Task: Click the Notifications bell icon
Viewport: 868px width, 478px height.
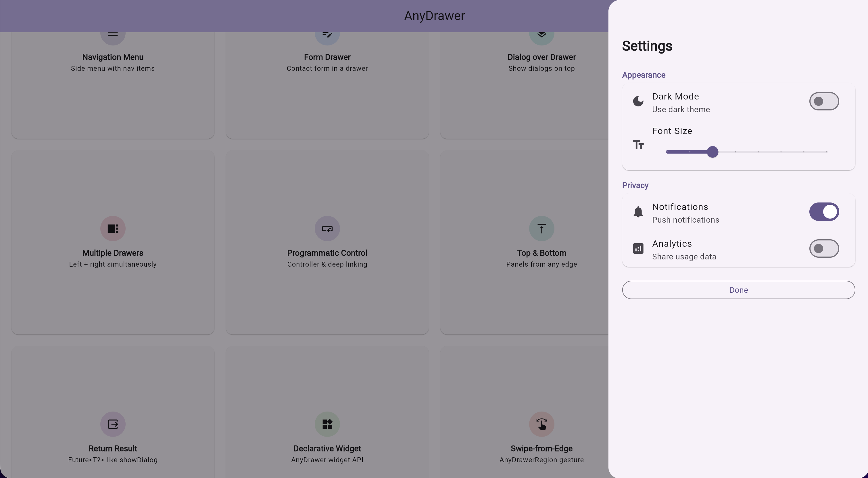Action: click(x=638, y=212)
